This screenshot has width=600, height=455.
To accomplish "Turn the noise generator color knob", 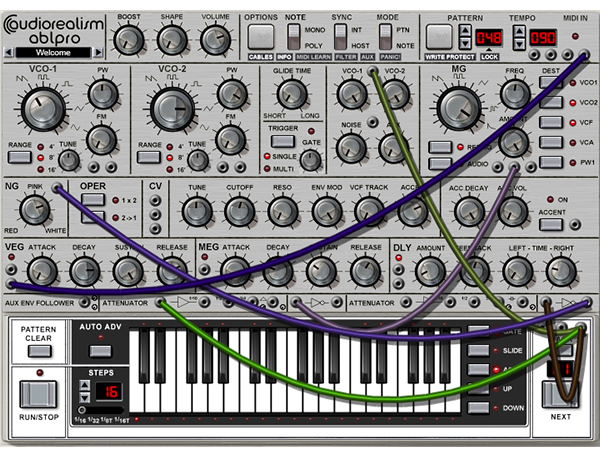I will click(x=34, y=210).
